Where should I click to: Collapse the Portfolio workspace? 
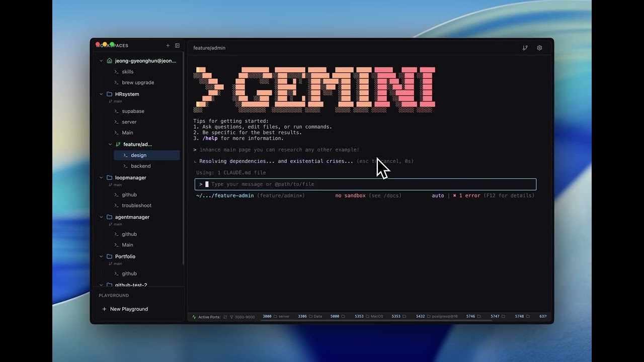point(101,256)
